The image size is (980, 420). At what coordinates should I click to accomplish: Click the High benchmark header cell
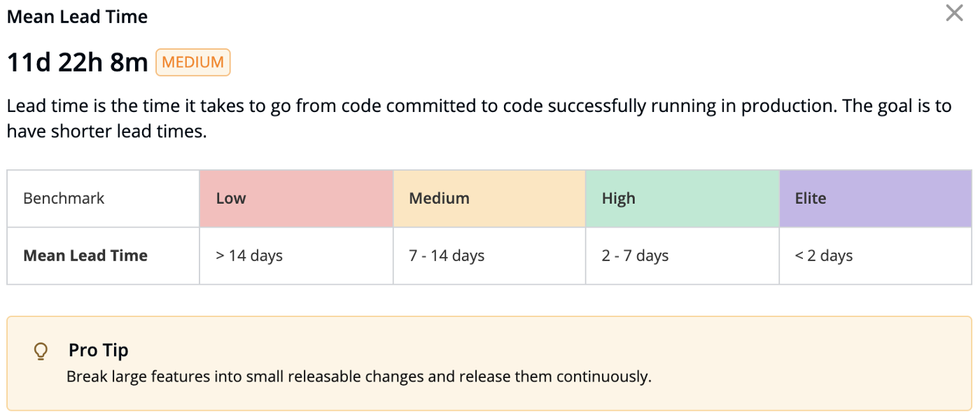(x=682, y=198)
